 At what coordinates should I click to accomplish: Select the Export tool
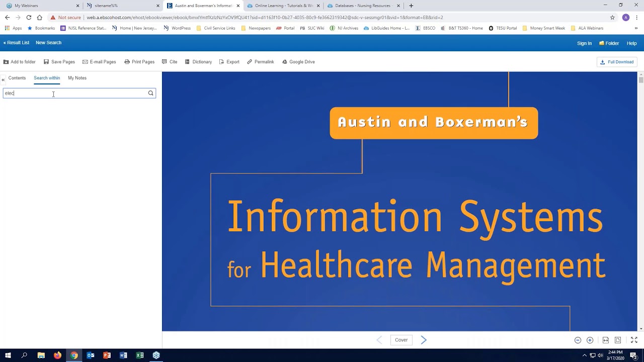229,62
